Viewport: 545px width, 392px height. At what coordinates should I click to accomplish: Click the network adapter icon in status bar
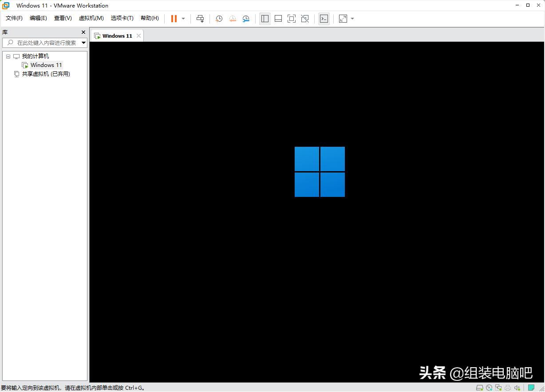[x=498, y=388]
